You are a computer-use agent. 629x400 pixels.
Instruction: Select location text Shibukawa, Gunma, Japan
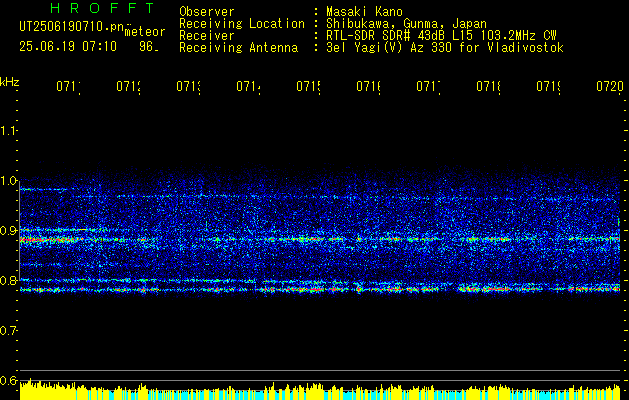coord(406,24)
